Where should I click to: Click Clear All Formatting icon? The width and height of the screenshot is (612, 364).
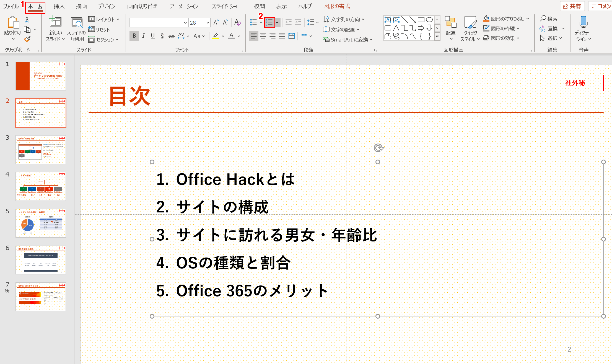237,22
